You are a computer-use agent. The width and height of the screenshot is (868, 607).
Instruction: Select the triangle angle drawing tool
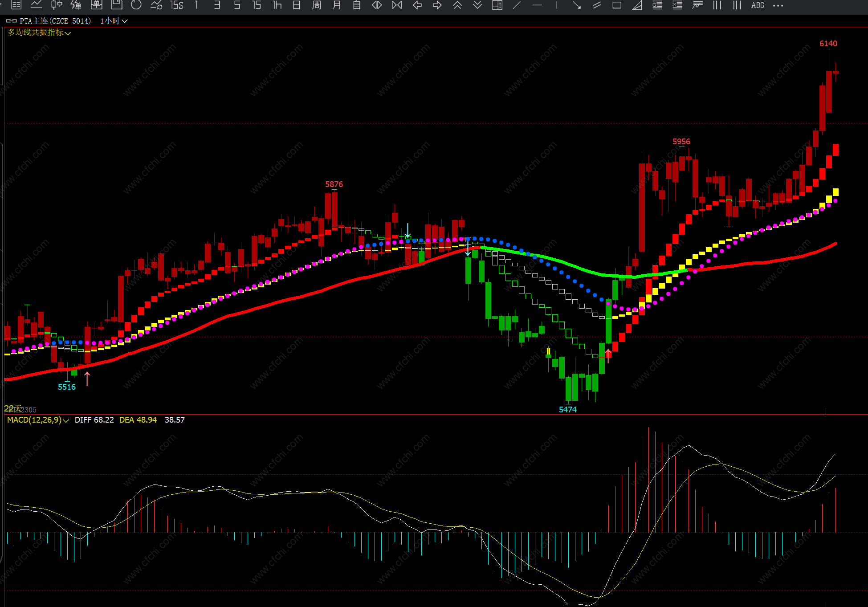tap(637, 5)
